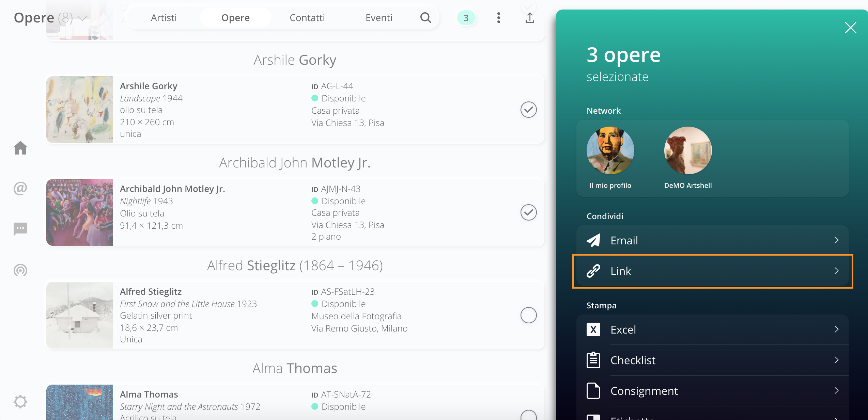
Task: Close the 3 opere selezionate panel
Action: click(851, 28)
